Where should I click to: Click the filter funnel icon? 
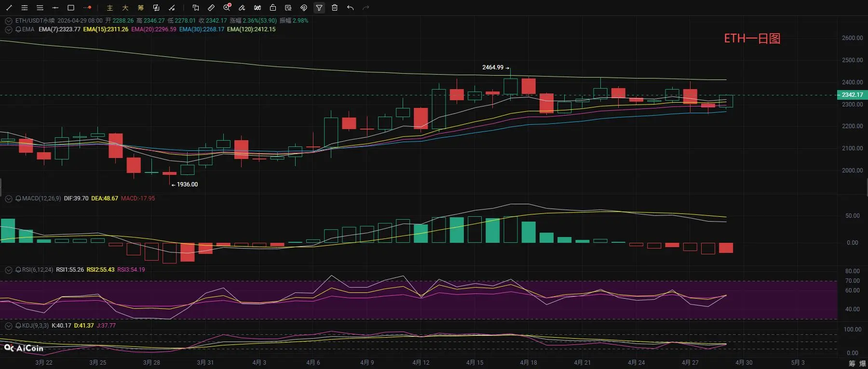[319, 8]
